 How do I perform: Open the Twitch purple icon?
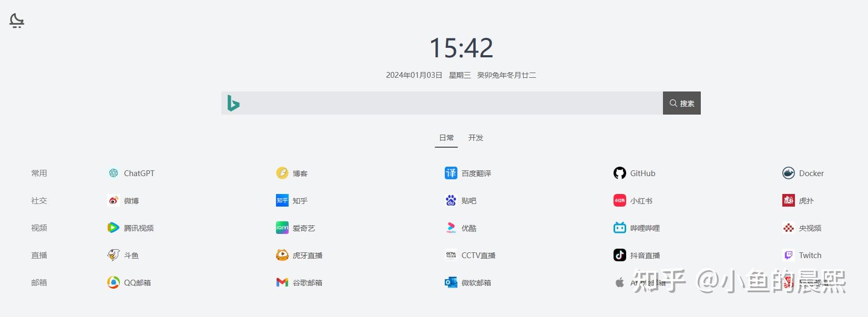pos(789,255)
